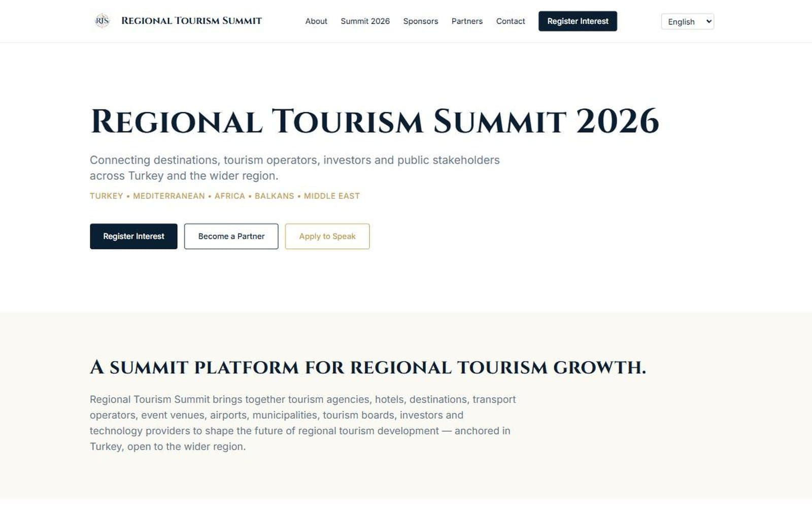Open the About menu item
812x508 pixels.
click(316, 21)
